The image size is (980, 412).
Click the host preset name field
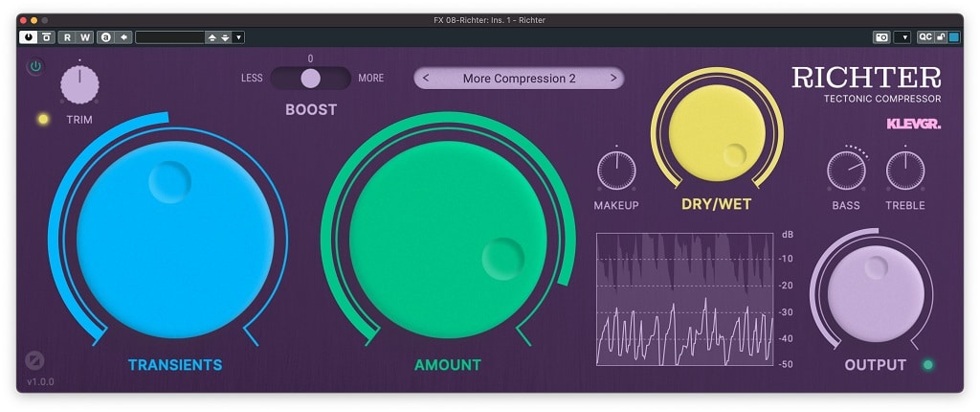[170, 37]
